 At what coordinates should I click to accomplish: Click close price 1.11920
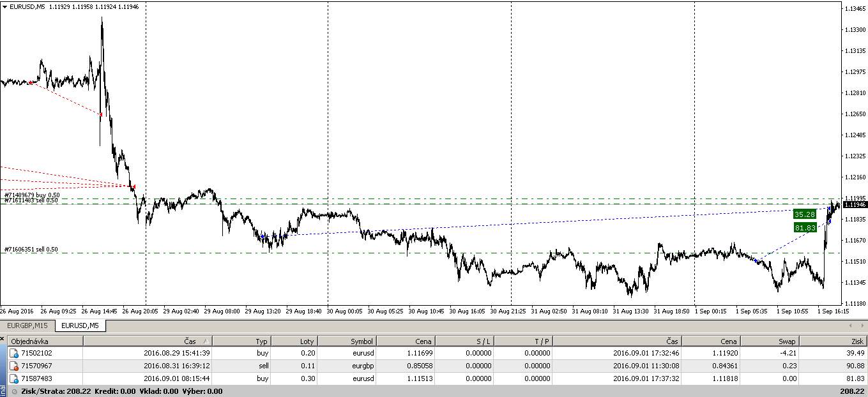coord(726,353)
